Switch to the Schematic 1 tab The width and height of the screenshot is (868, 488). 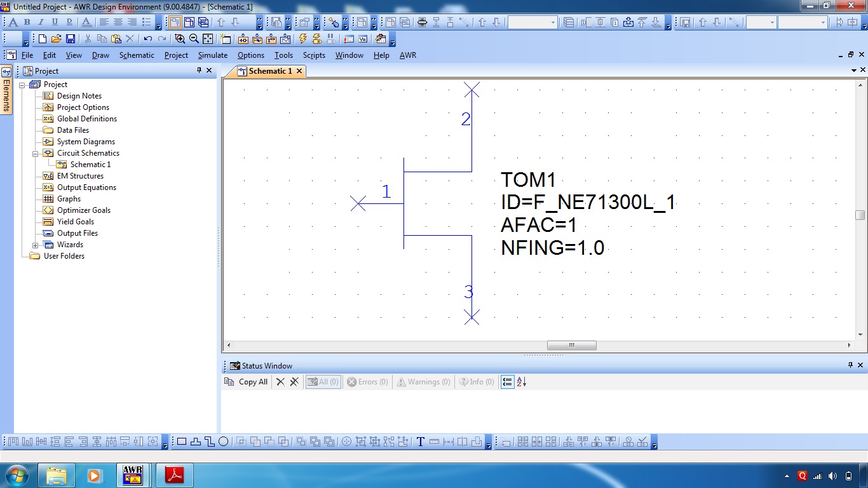tap(270, 71)
